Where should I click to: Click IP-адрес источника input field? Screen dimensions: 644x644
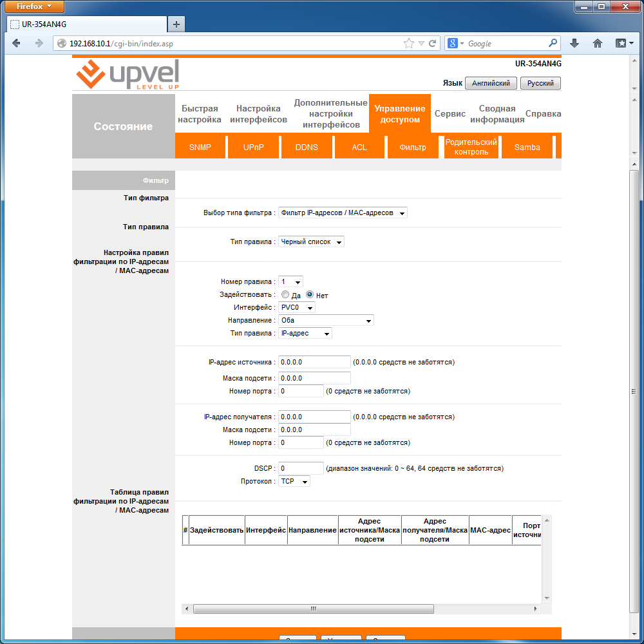coord(314,362)
